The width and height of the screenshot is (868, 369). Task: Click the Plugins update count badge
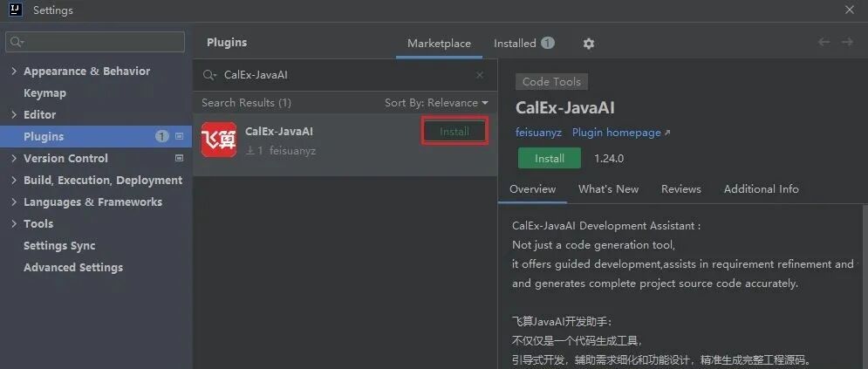click(161, 136)
